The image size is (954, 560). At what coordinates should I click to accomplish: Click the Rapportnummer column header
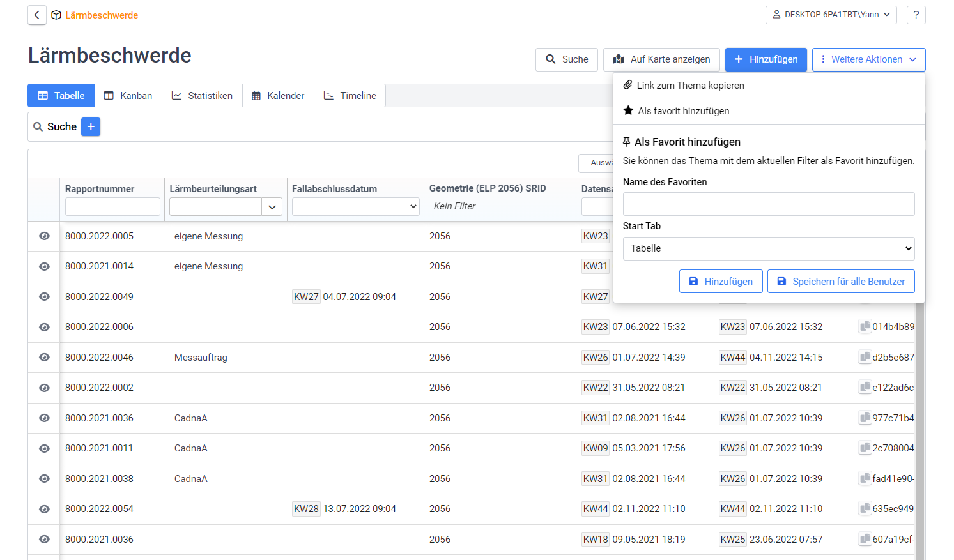pos(100,189)
